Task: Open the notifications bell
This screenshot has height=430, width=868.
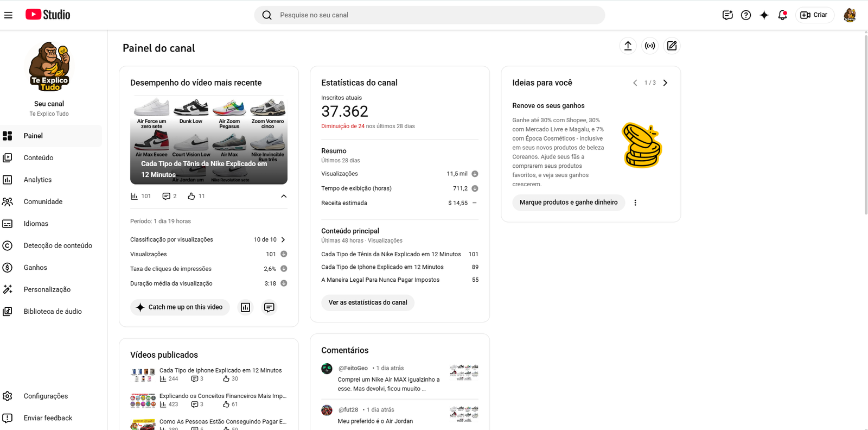Action: coord(782,15)
